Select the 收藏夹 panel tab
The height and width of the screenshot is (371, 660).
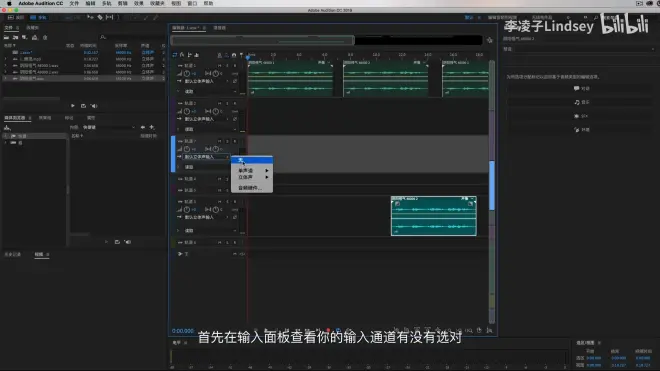[32, 28]
